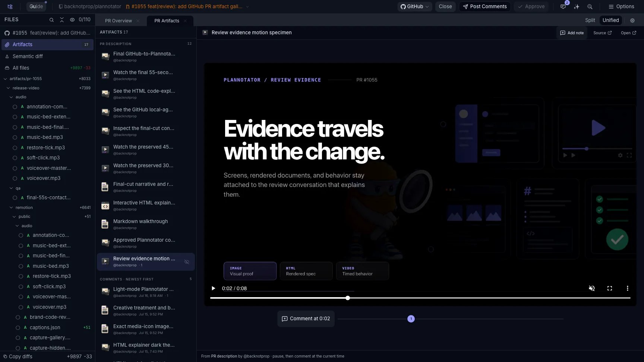Unmute the video audio
Image resolution: width=644 pixels, height=362 pixels.
click(591, 288)
